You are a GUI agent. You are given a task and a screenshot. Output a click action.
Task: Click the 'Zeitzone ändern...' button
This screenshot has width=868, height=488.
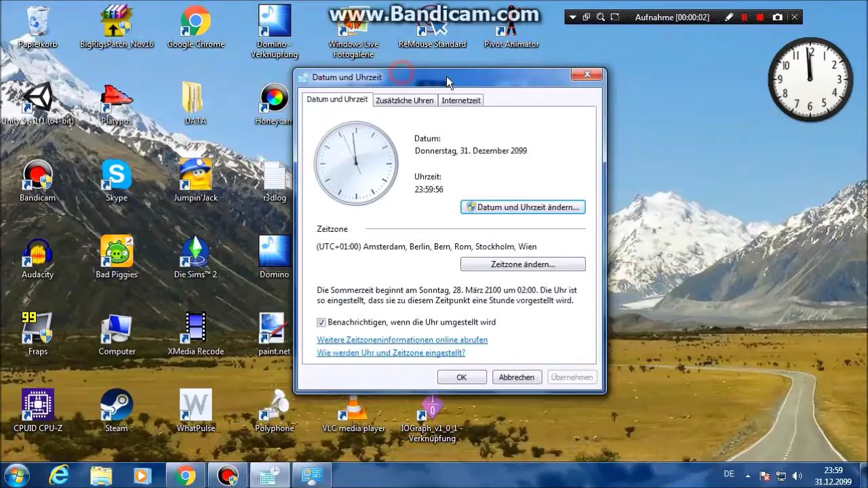(523, 264)
